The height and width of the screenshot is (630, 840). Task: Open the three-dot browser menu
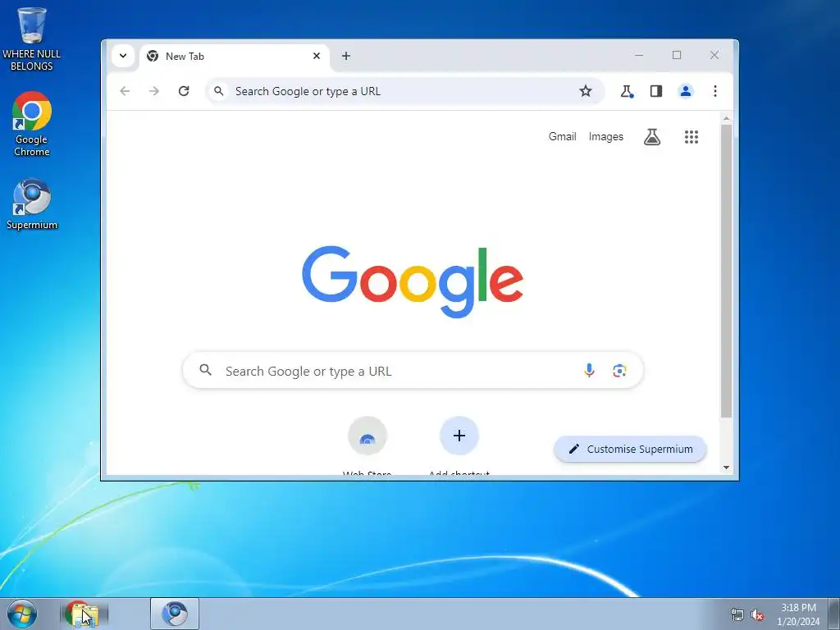click(715, 91)
